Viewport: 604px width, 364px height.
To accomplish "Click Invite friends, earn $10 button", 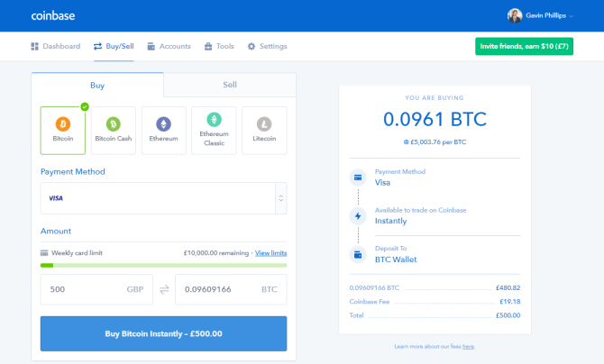I will coord(524,46).
